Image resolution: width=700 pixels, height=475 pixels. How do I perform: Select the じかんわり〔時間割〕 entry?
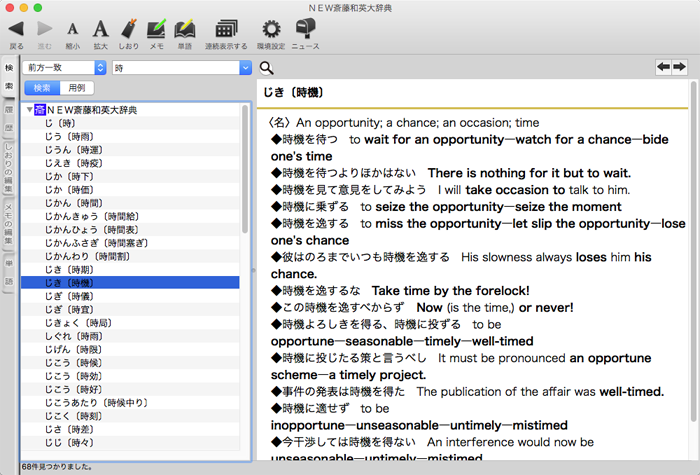coord(130,256)
